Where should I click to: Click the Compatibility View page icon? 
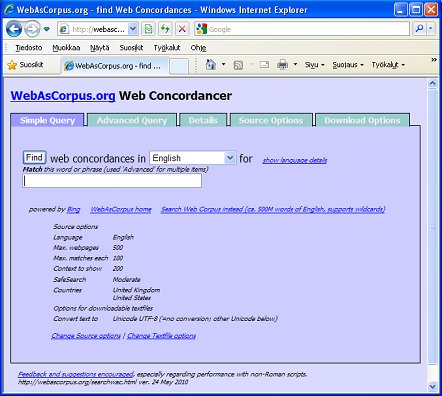tap(148, 29)
